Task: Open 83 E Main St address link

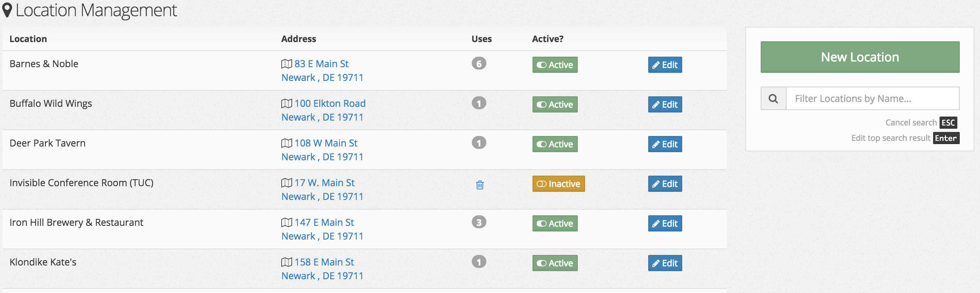Action: pyautogui.click(x=321, y=64)
